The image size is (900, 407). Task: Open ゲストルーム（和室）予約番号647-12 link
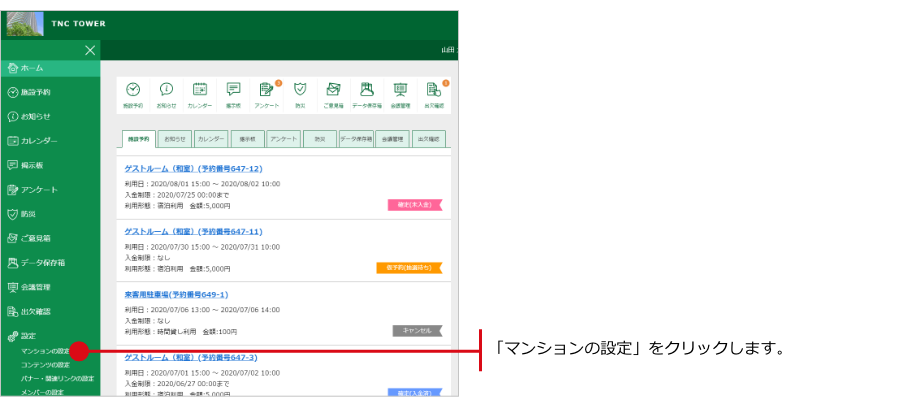pyautogui.click(x=193, y=169)
